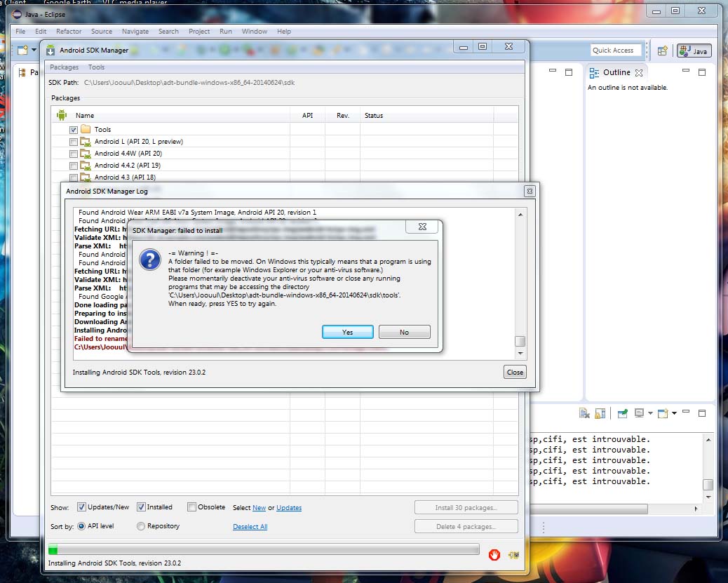This screenshot has width=728, height=583.
Task: Click the Android L package folder icon
Action: click(86, 141)
